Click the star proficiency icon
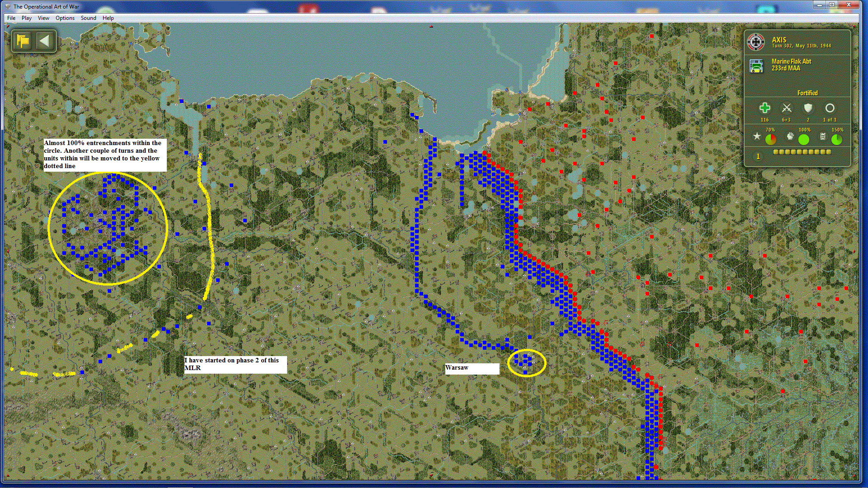The height and width of the screenshot is (488, 868). (757, 136)
